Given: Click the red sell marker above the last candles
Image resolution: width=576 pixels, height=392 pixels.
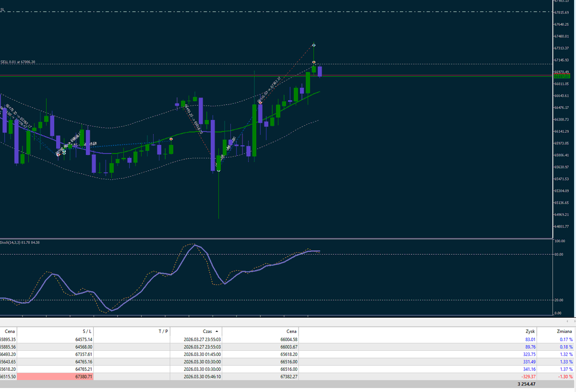Looking at the screenshot, I should click(x=314, y=62).
